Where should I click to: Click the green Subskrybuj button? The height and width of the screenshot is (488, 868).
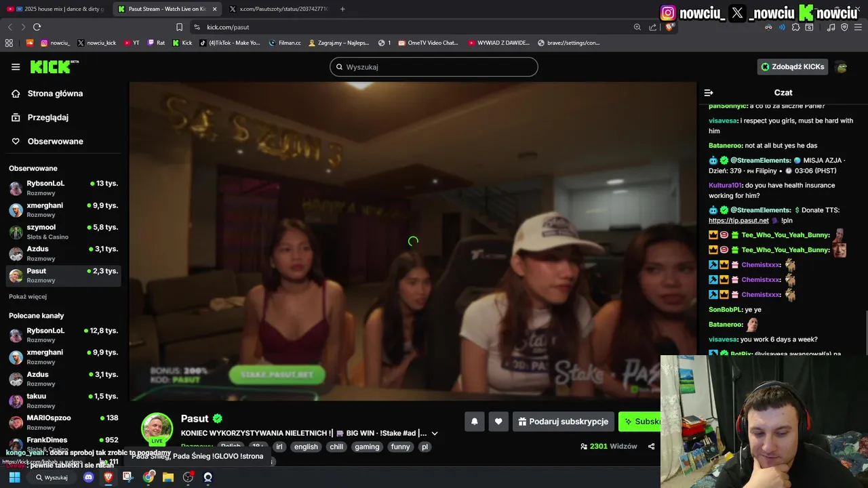[x=639, y=422]
